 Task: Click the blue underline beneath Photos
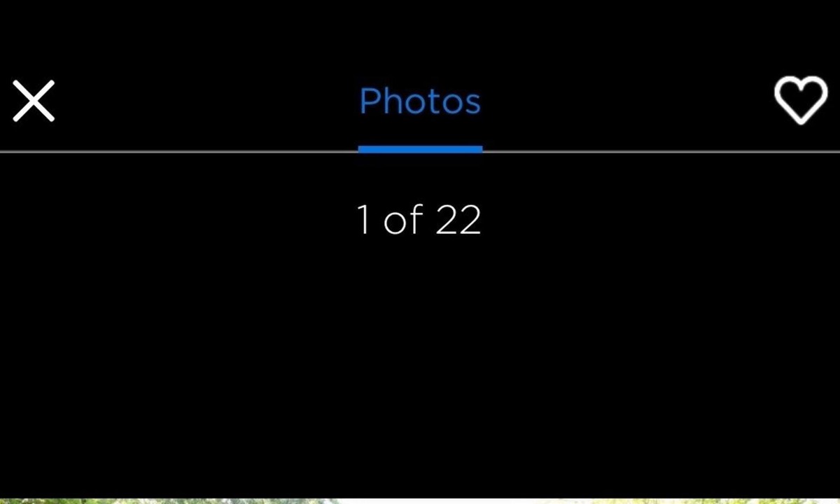tap(420, 148)
